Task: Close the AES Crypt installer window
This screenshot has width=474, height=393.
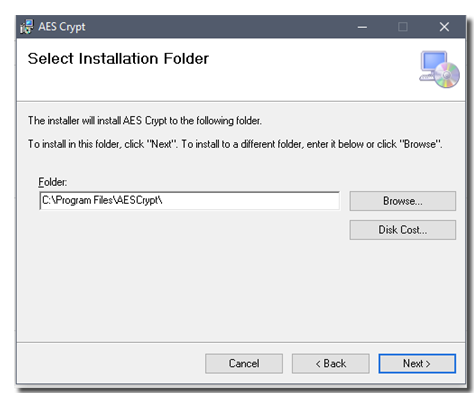Action: (x=444, y=27)
